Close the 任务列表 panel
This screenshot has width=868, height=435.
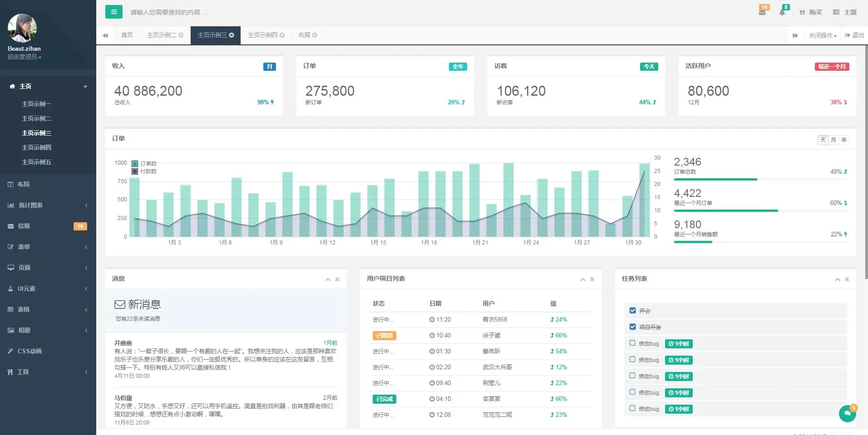[x=847, y=279]
